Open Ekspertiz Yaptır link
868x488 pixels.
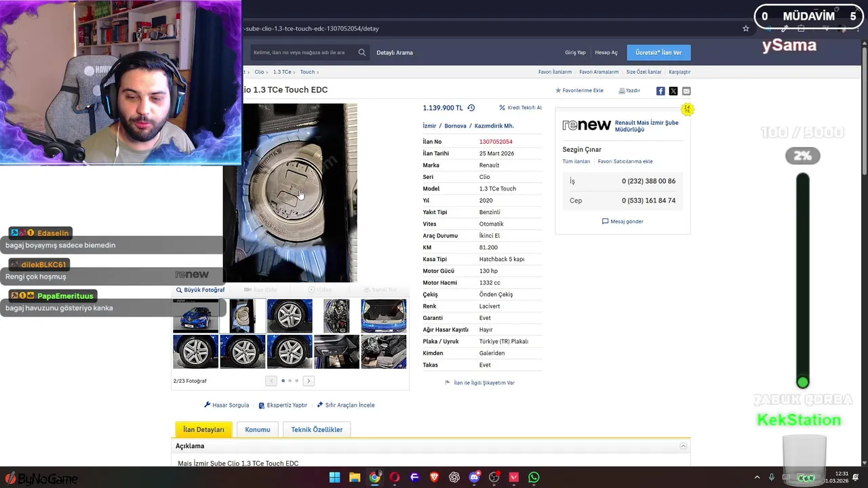coord(283,405)
